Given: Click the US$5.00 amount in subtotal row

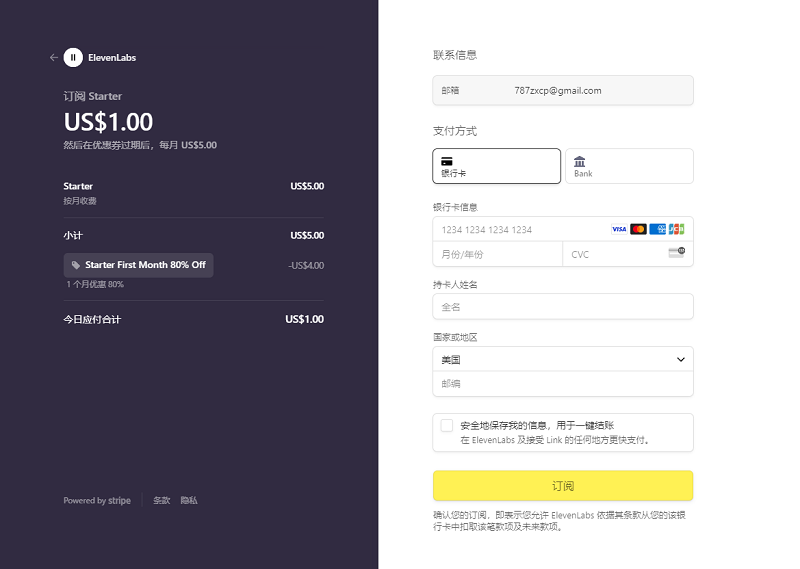Looking at the screenshot, I should pos(307,235).
